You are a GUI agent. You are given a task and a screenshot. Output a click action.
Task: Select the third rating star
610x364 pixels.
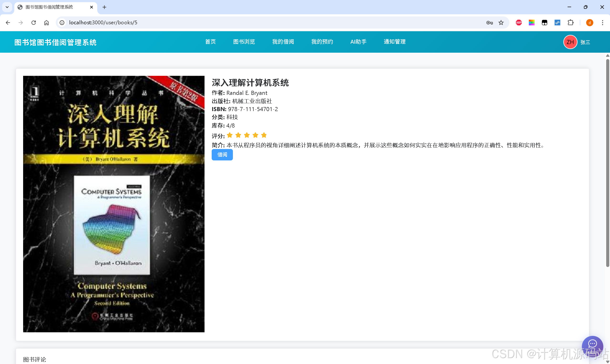(x=247, y=135)
